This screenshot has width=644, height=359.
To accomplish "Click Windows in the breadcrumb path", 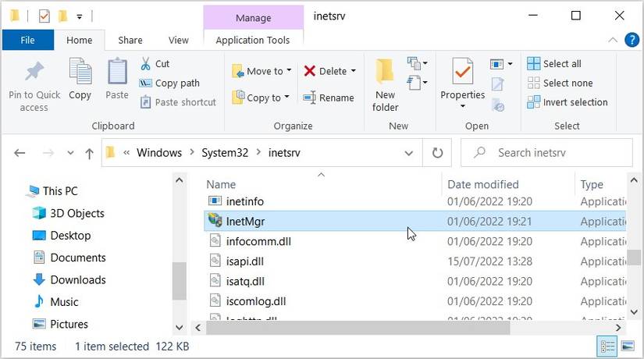I will [x=159, y=153].
